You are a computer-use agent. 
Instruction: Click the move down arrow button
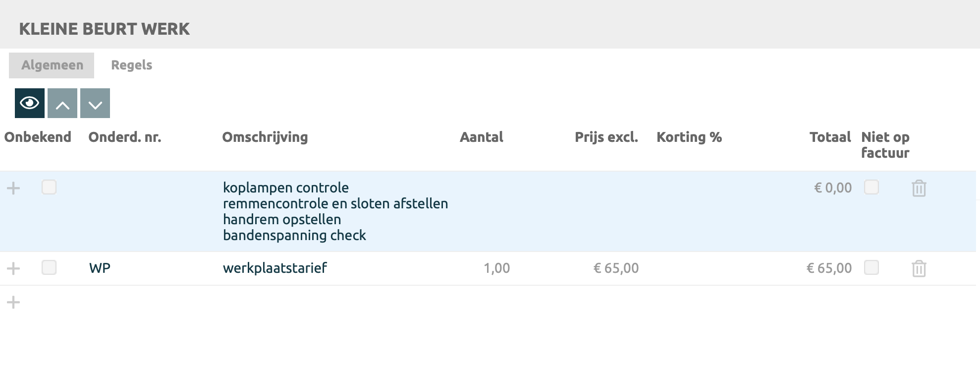pos(95,103)
